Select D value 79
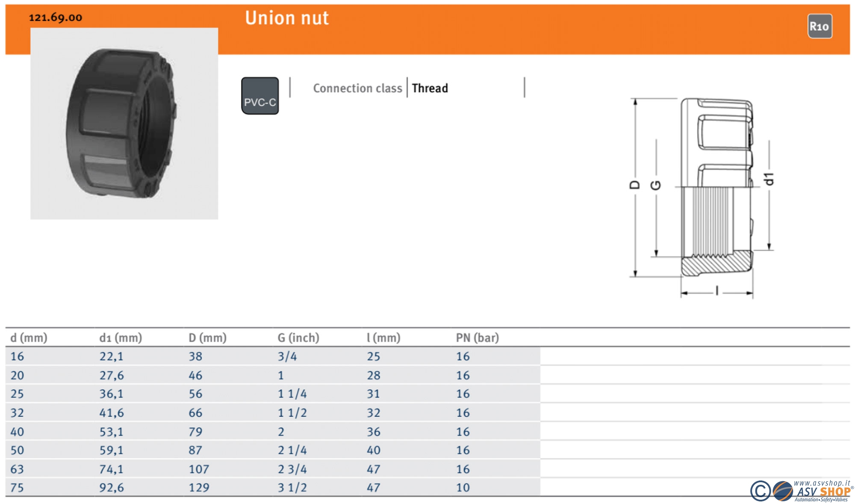The width and height of the screenshot is (855, 504). click(x=195, y=432)
